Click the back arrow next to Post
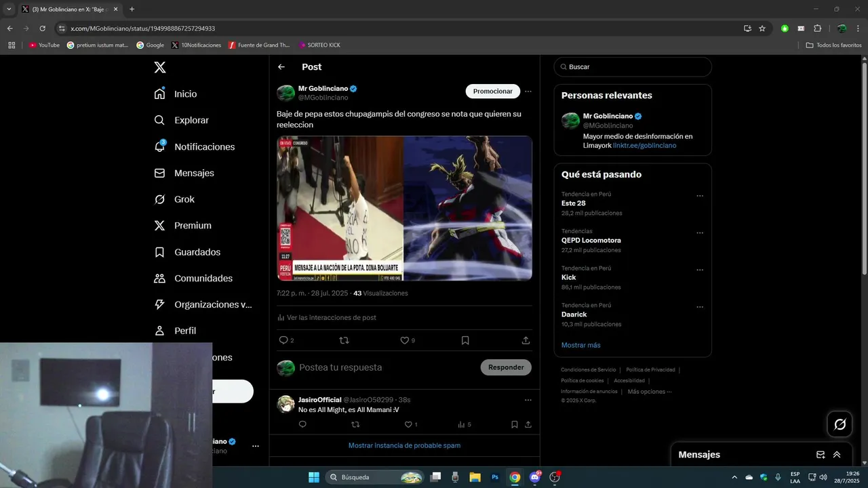 coord(281,67)
